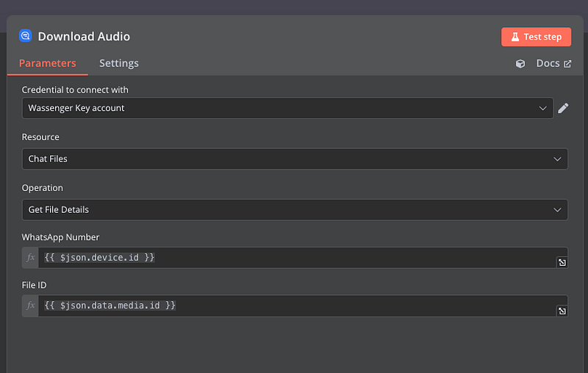Click the Wassenger node icon in header
The width and height of the screenshot is (588, 373).
tap(26, 36)
